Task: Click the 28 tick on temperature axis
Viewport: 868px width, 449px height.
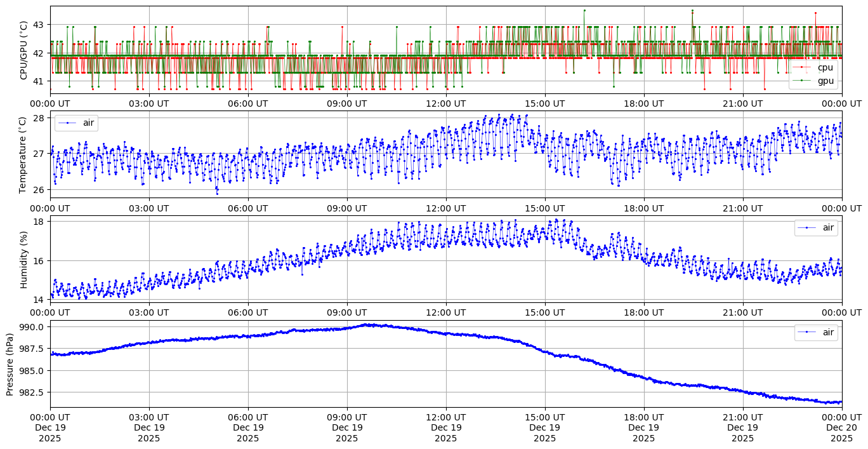Action: (39, 118)
